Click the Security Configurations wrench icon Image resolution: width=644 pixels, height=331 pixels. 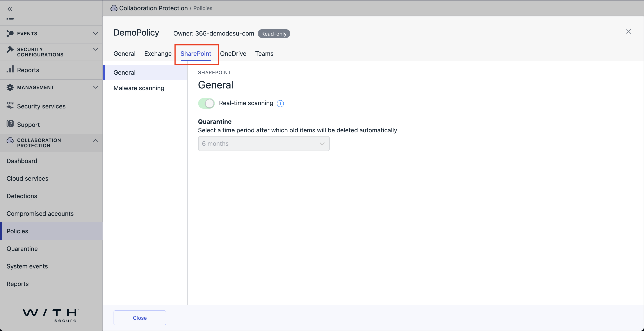(10, 49)
